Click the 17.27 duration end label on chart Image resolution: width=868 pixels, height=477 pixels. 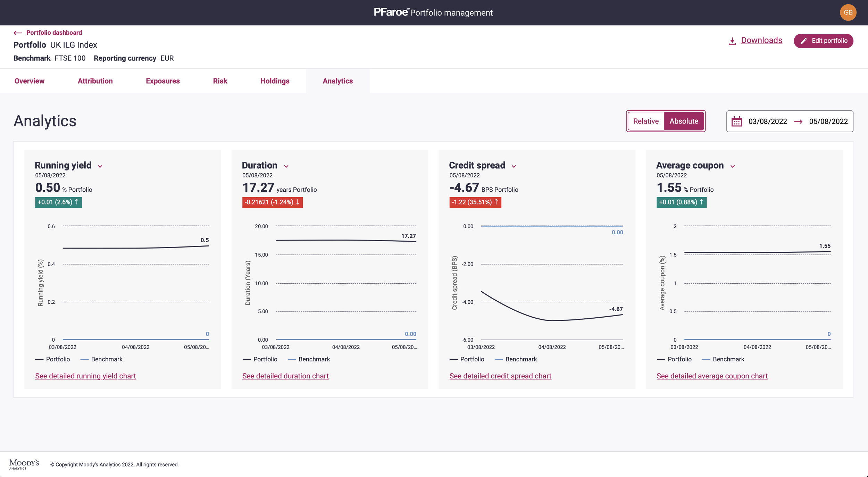409,236
